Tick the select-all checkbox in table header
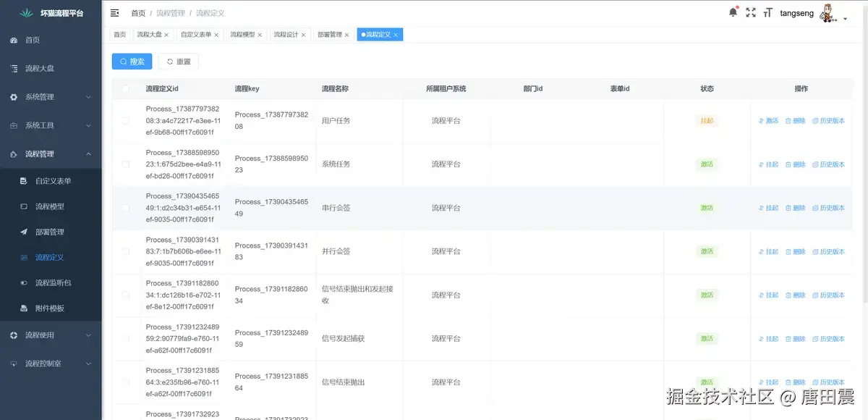Screen dimensions: 868x420 coord(126,89)
